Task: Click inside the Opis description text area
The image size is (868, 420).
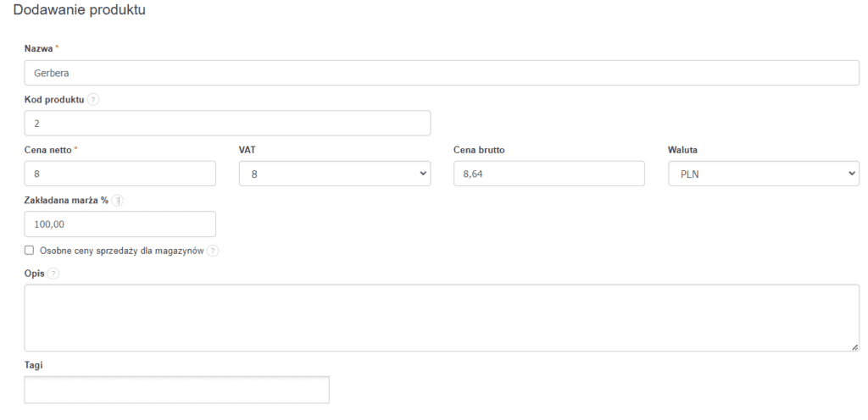Action: [442, 318]
